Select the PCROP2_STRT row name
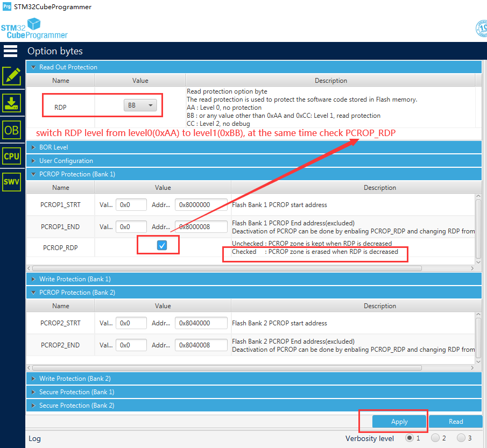Image resolution: width=487 pixels, height=448 pixels. click(x=60, y=323)
